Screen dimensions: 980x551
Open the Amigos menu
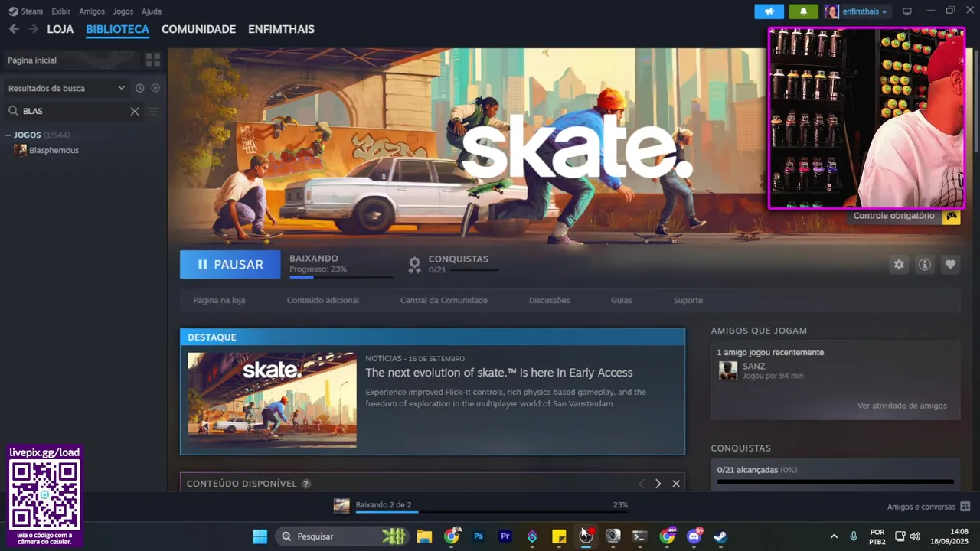coord(92,11)
